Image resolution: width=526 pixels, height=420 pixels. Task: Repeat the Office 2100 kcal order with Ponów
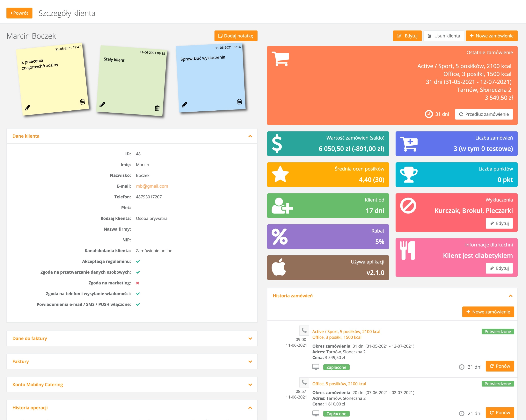tap(500, 413)
